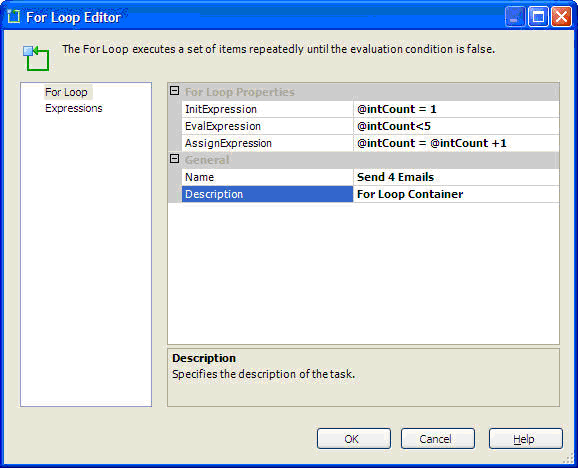
Task: Click the Cancel button
Action: point(438,439)
